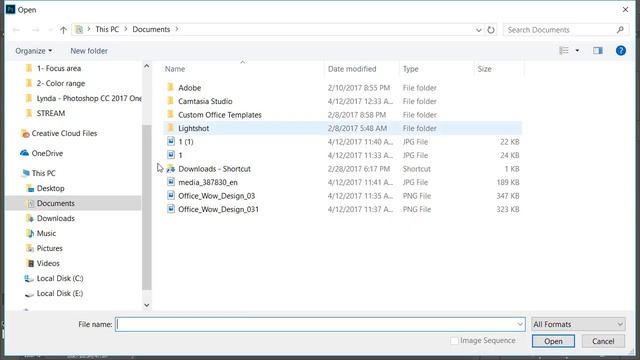The height and width of the screenshot is (360, 640).
Task: Click Documents in the breadcrumb path
Action: coord(151,29)
